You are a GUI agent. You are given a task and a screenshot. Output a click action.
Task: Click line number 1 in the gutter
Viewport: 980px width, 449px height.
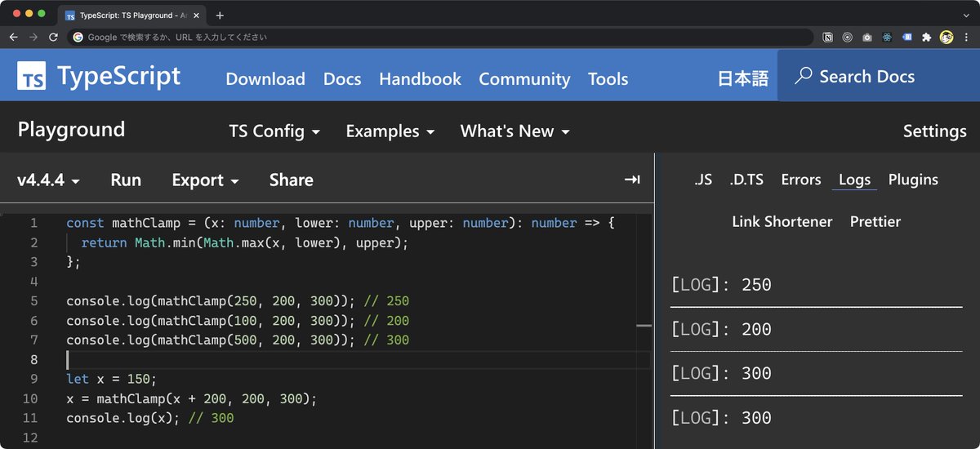[x=33, y=223]
